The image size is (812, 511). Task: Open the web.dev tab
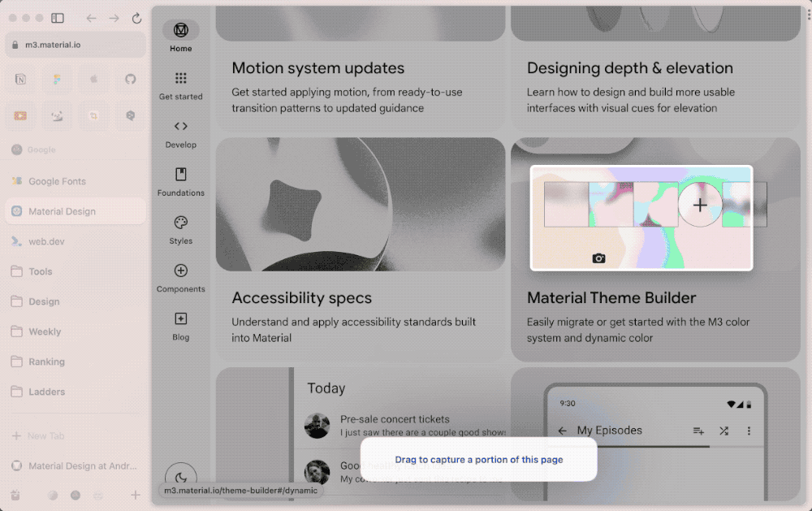click(76, 241)
